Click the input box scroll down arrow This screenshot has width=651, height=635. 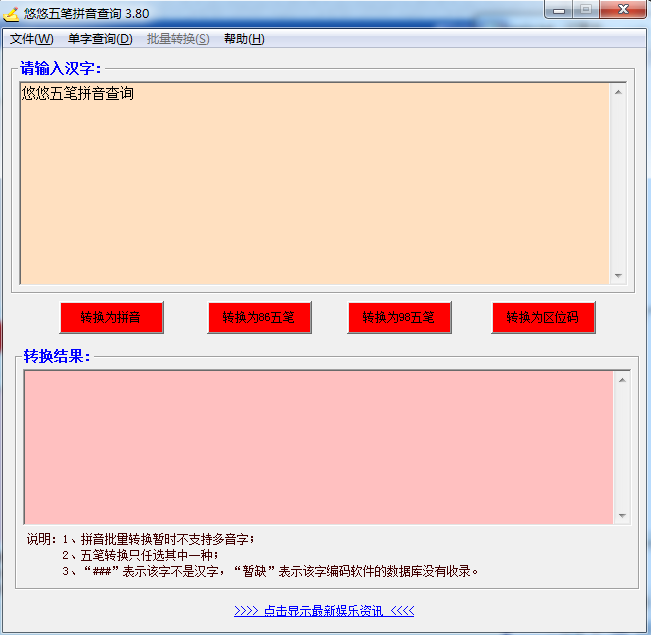click(618, 275)
